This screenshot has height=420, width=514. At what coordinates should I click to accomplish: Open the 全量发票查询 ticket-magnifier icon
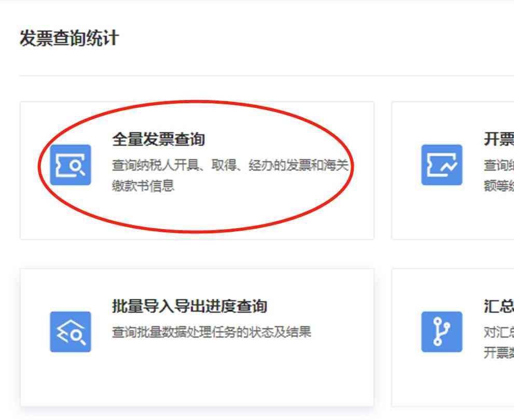[x=71, y=165]
